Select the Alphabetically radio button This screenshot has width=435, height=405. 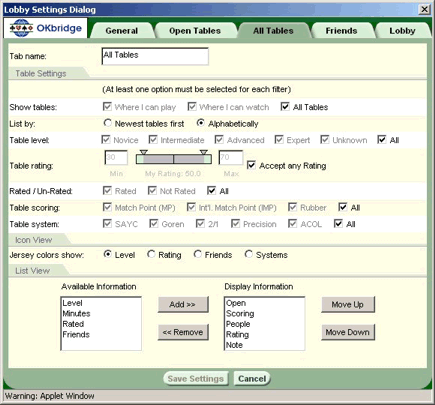point(200,123)
